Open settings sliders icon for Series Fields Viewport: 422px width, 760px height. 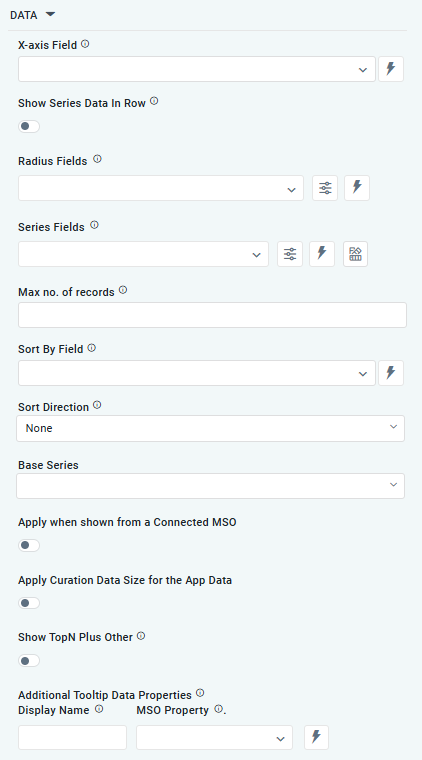(290, 254)
